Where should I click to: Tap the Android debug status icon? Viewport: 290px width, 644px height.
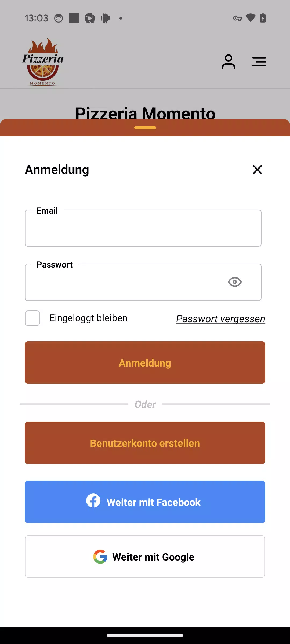point(106,18)
